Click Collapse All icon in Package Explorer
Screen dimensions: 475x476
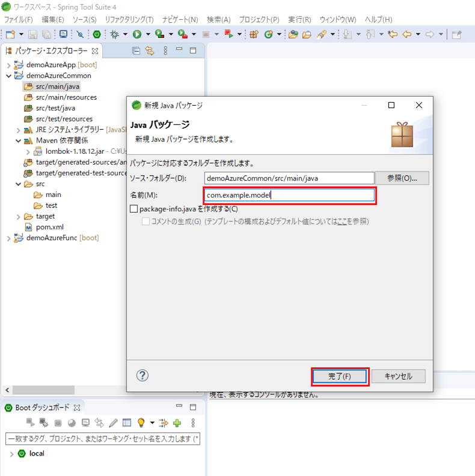coord(136,50)
